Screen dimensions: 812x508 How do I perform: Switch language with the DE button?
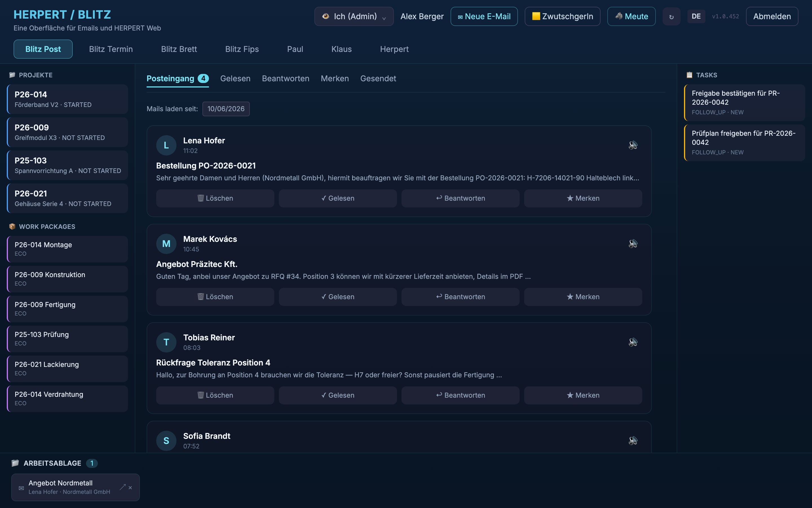[x=696, y=16]
